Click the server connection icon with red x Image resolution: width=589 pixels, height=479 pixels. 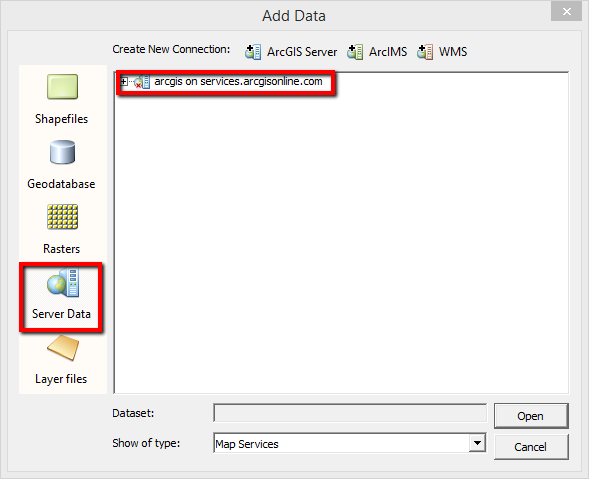(142, 82)
